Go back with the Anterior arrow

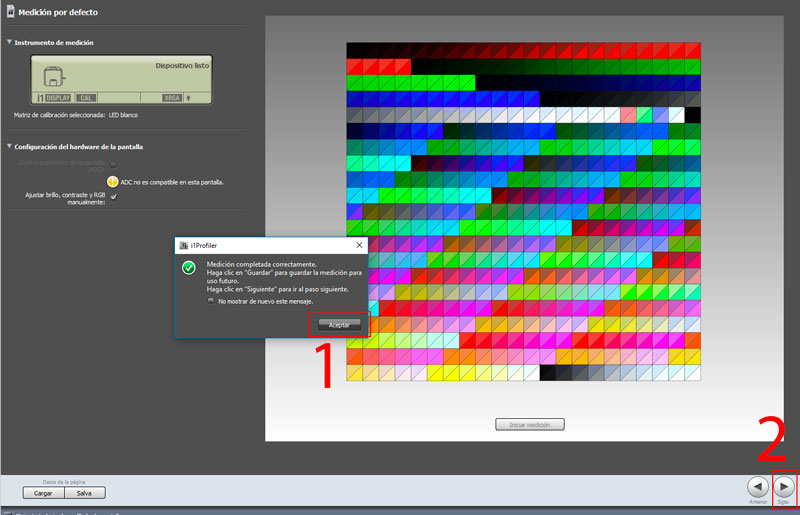pyautogui.click(x=758, y=486)
